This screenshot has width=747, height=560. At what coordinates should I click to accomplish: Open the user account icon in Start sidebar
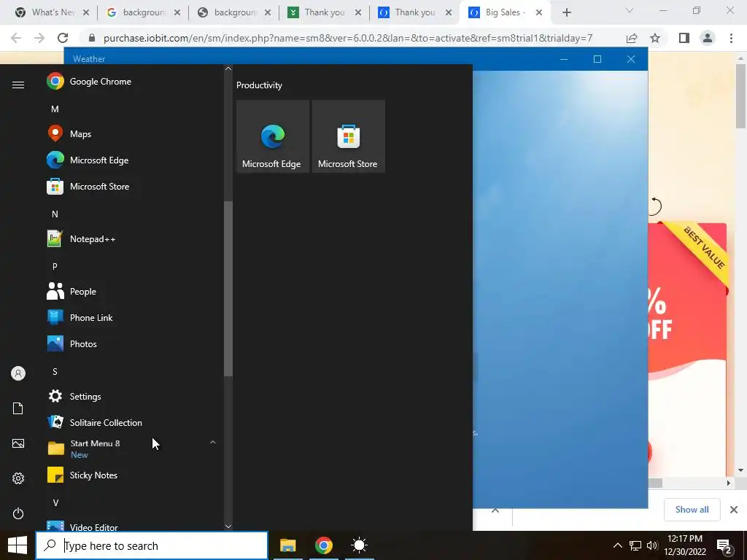pos(18,373)
